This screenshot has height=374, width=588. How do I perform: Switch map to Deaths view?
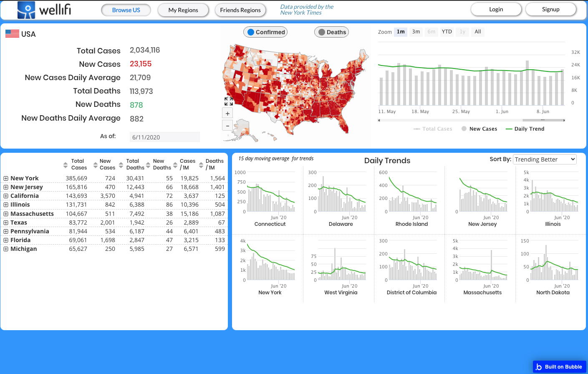click(x=331, y=32)
